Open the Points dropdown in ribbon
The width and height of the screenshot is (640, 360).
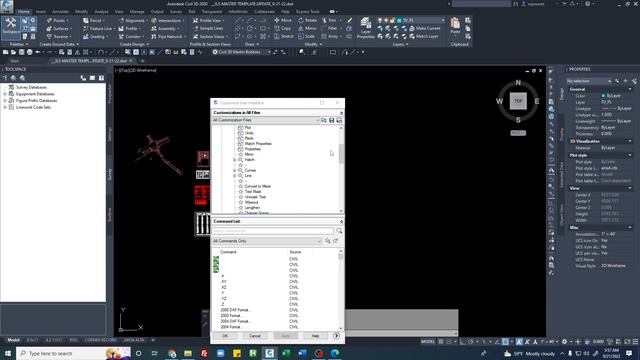point(58,20)
